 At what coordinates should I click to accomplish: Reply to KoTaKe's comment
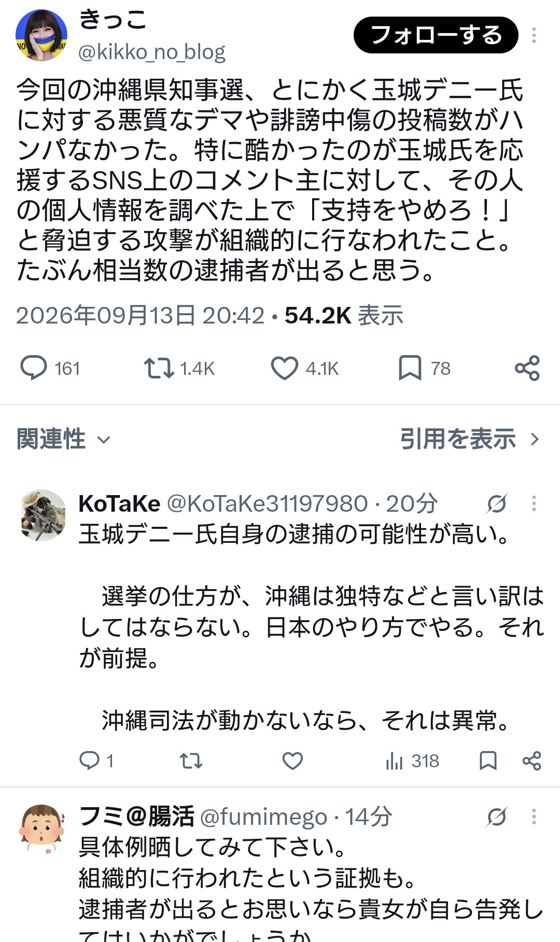[x=89, y=761]
